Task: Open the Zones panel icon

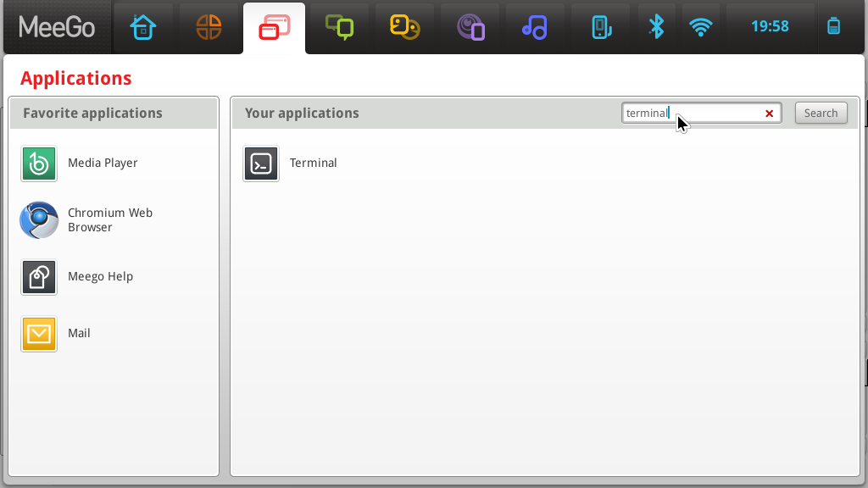Action: pos(209,27)
